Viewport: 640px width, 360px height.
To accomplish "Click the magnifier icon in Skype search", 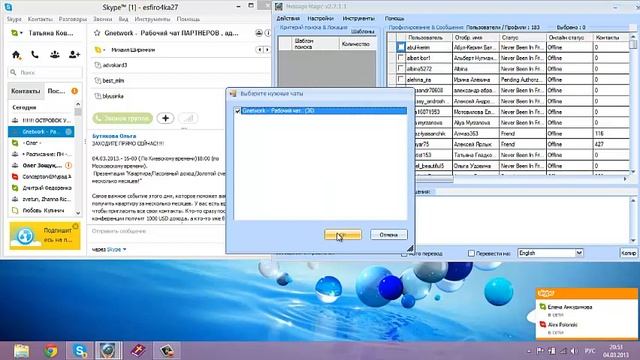I will point(13,72).
